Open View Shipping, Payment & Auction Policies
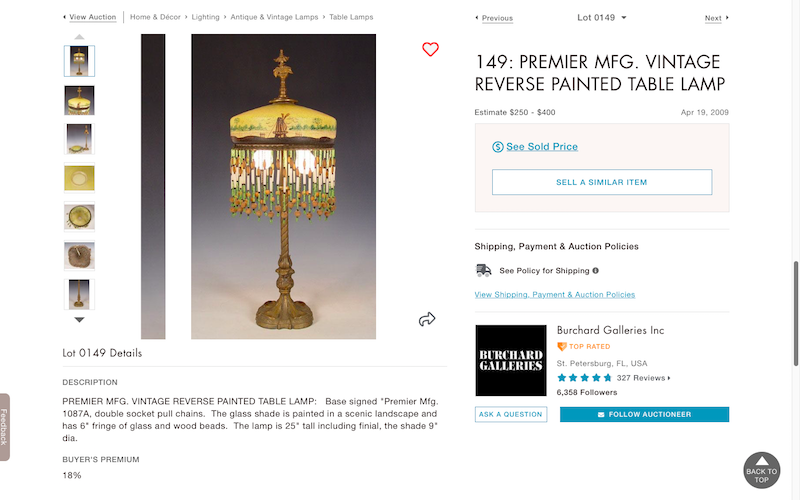This screenshot has height=500, width=800. (x=555, y=294)
